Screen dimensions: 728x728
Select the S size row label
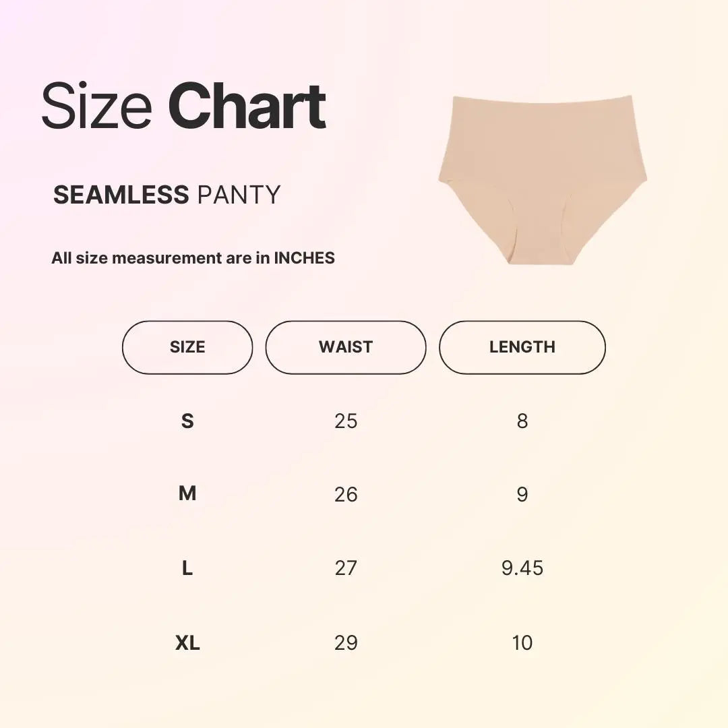tap(187, 421)
